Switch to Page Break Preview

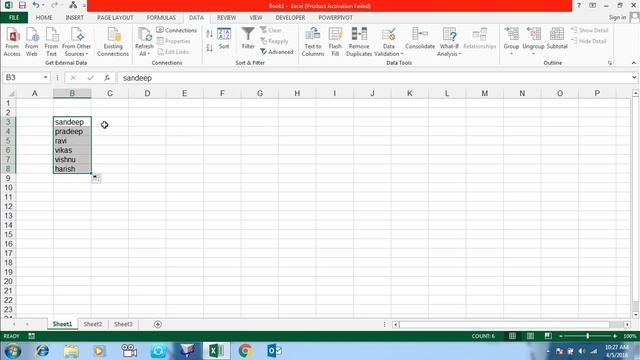[548, 336]
